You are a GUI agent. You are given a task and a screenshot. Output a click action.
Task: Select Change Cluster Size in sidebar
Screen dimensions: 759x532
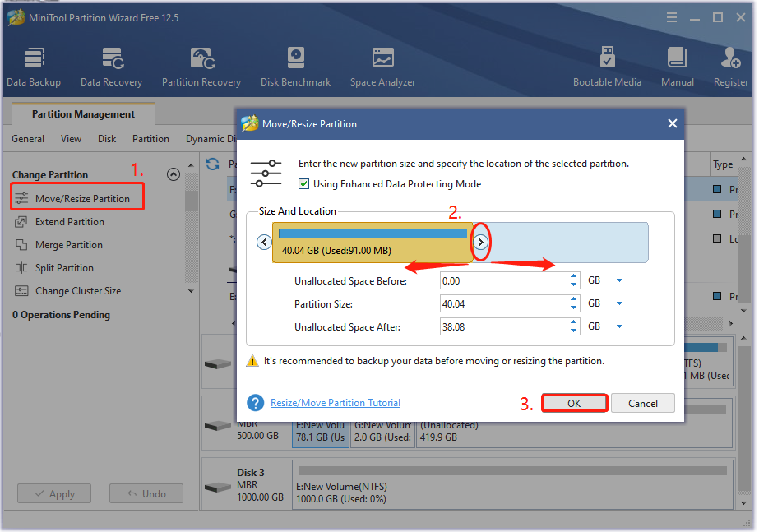78,291
